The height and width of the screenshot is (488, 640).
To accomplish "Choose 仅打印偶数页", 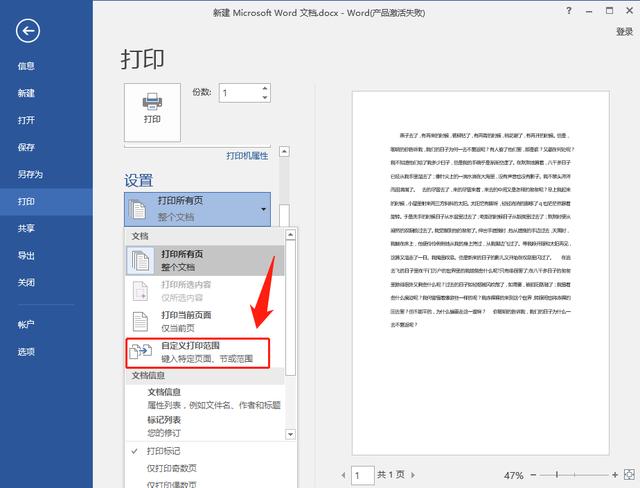I will [171, 484].
